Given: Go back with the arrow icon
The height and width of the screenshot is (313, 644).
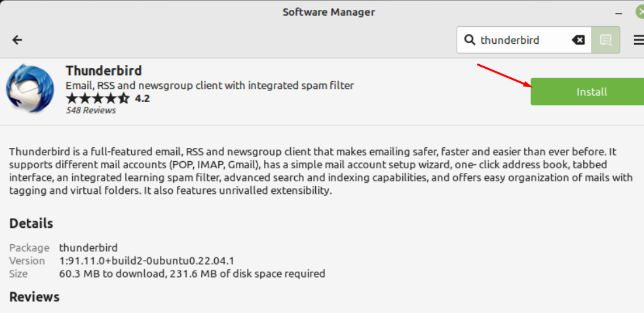Looking at the screenshot, I should [17, 40].
